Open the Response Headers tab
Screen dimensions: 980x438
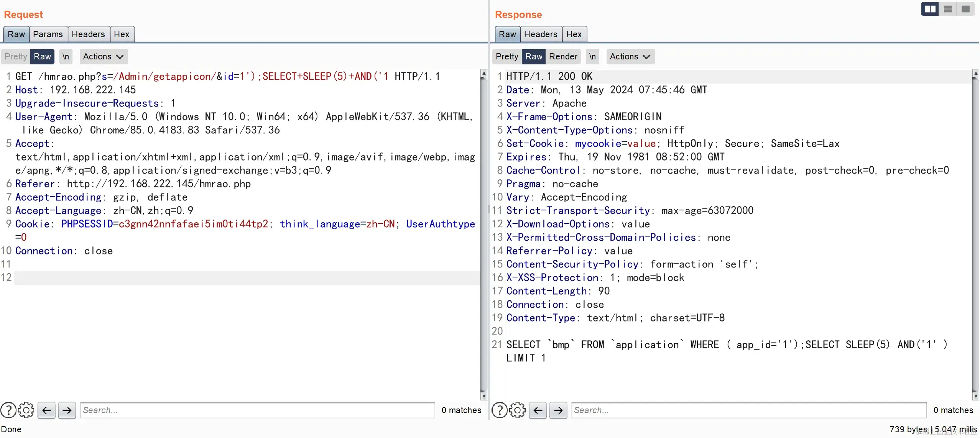pos(541,34)
